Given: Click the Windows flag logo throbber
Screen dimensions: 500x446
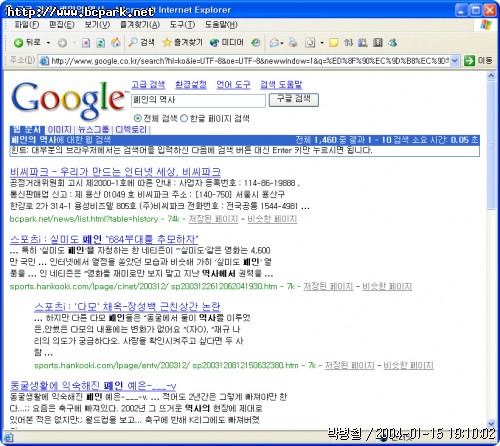Looking at the screenshot, I should (x=486, y=25).
